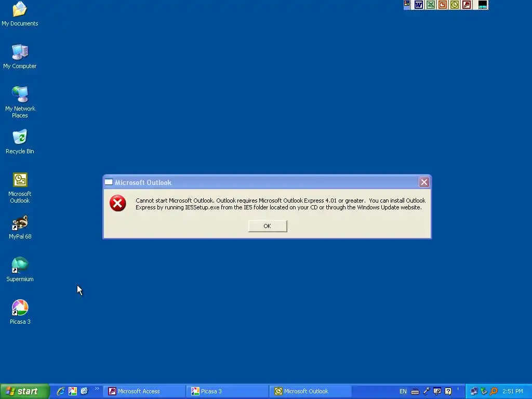Click the Microsoft Outlook dialog title bar icon
This screenshot has width=532, height=399.
109,182
